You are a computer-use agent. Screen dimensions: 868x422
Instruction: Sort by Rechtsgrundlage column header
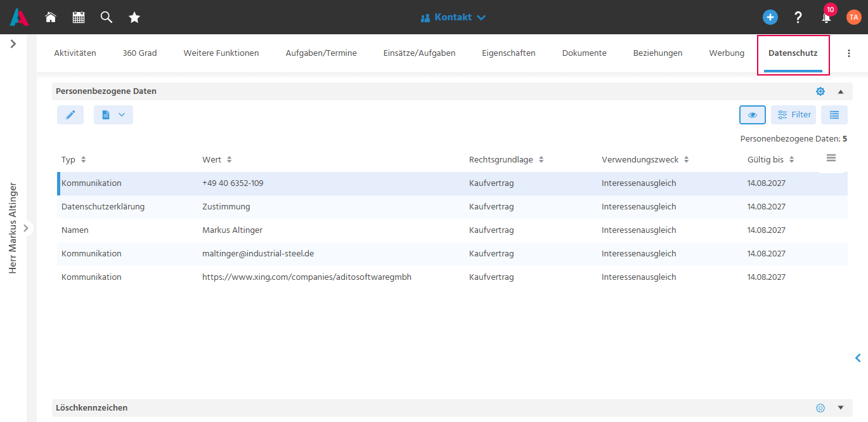pyautogui.click(x=507, y=160)
